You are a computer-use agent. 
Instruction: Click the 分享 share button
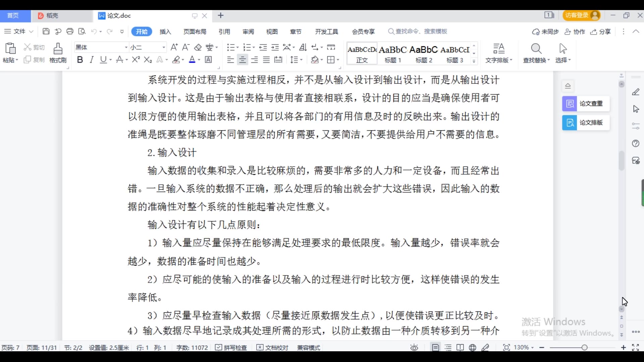601,32
